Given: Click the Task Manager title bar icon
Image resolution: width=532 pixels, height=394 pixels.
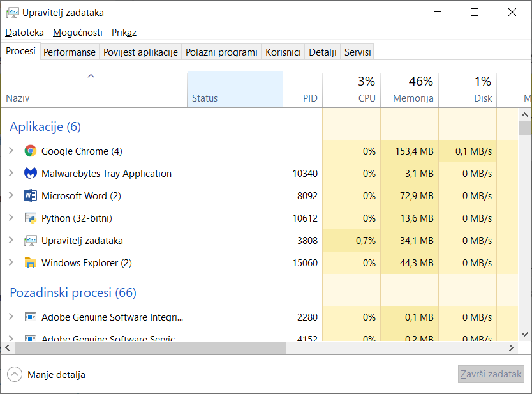Looking at the screenshot, I should pyautogui.click(x=12, y=13).
